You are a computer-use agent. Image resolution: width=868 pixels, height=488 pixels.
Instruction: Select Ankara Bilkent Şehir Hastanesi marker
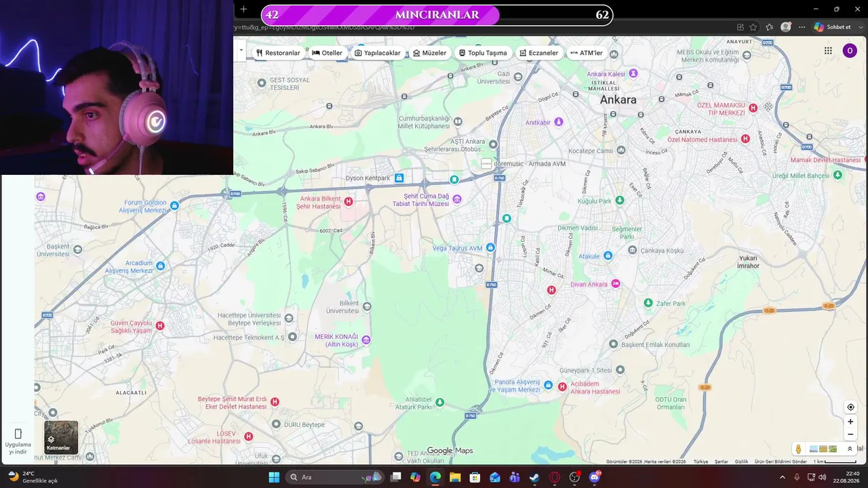click(349, 201)
